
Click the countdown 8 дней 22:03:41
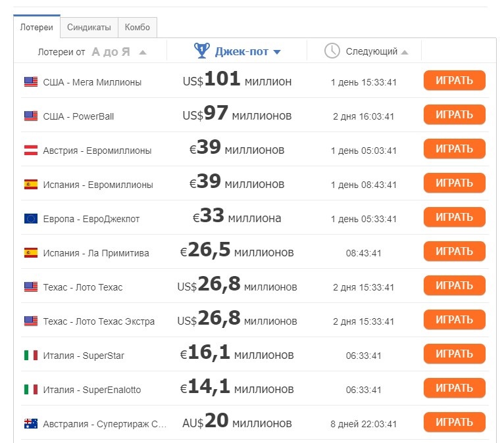click(364, 424)
